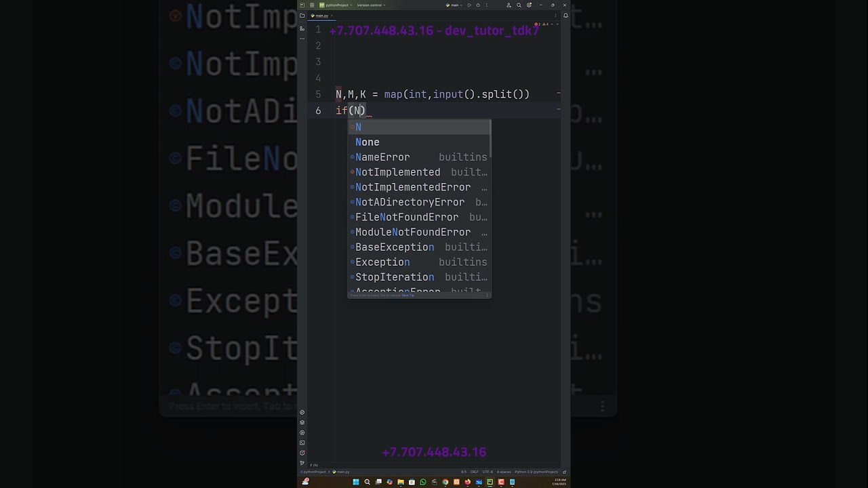The width and height of the screenshot is (868, 488).
Task: Open more run actions vertical dots
Action: click(487, 5)
